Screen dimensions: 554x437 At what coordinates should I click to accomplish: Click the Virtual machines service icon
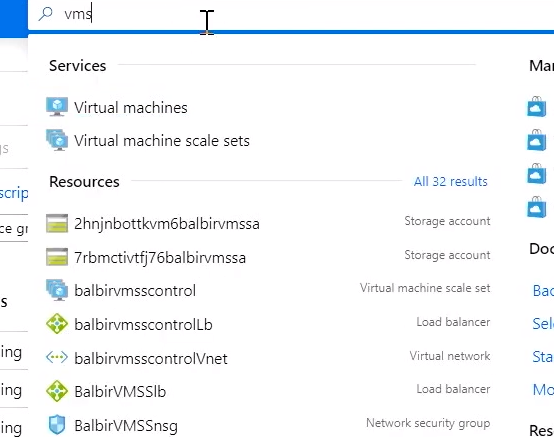click(x=57, y=107)
